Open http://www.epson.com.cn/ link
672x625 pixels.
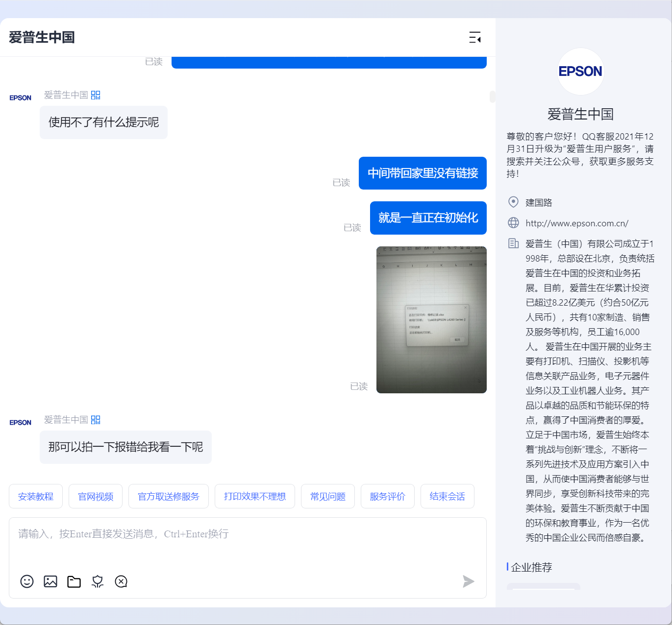coord(577,223)
